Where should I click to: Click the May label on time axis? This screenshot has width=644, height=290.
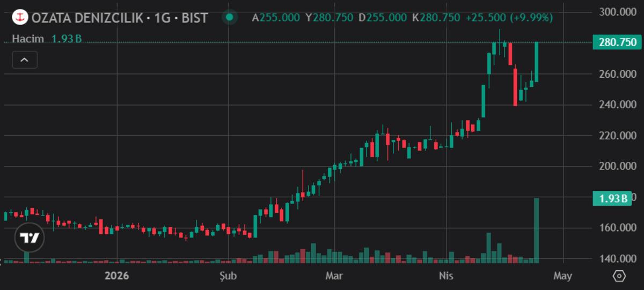562,276
